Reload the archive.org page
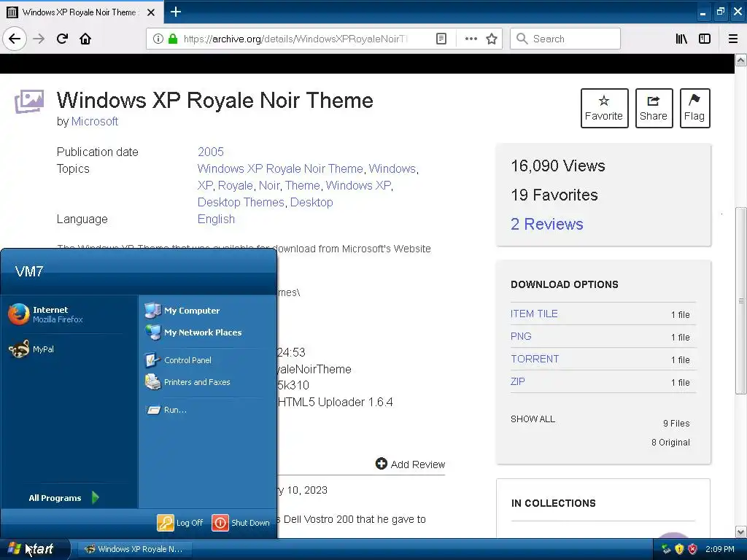 [63, 39]
